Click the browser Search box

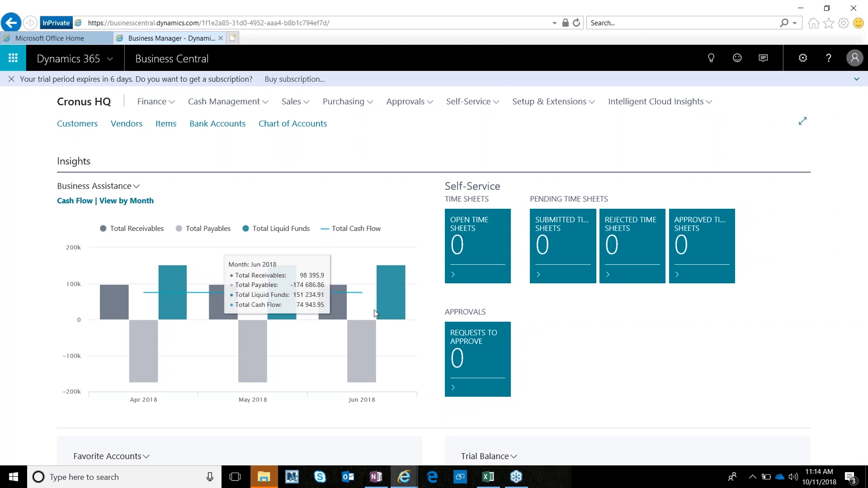click(683, 23)
